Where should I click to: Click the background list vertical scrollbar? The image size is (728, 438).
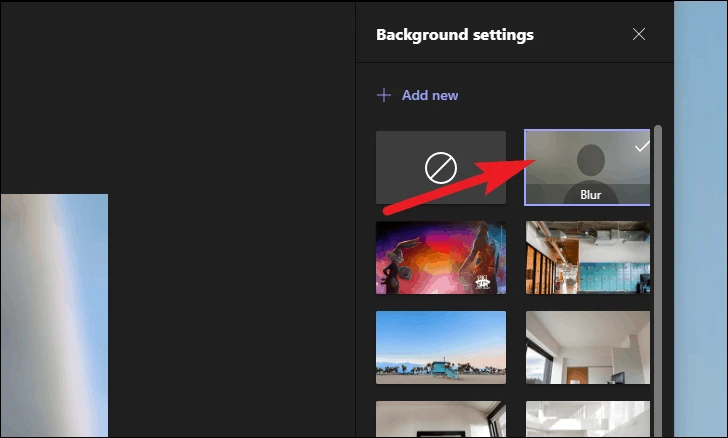coord(657,281)
